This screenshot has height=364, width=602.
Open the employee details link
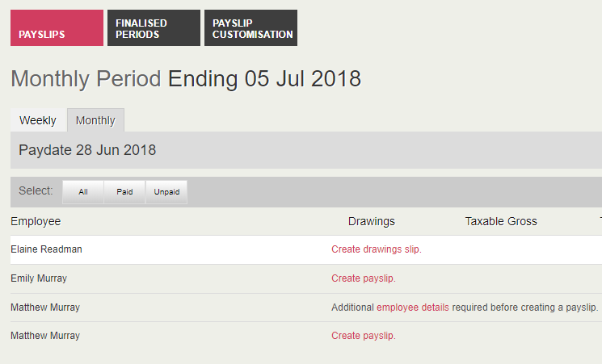click(413, 308)
